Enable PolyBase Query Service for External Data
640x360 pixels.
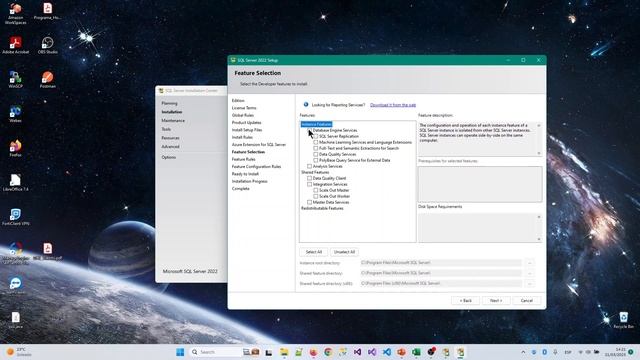click(316, 160)
